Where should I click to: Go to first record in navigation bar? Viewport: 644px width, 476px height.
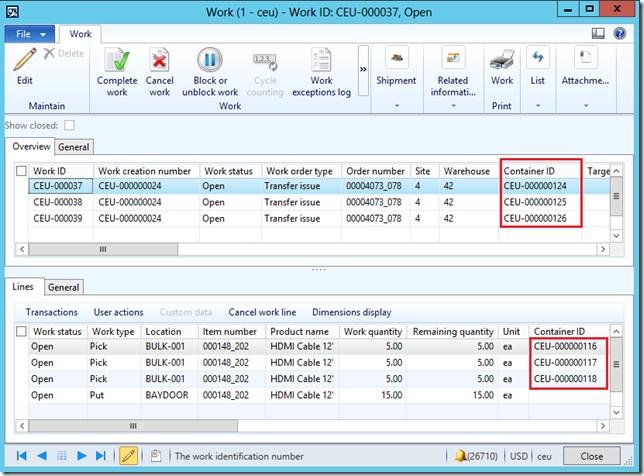coord(20,456)
